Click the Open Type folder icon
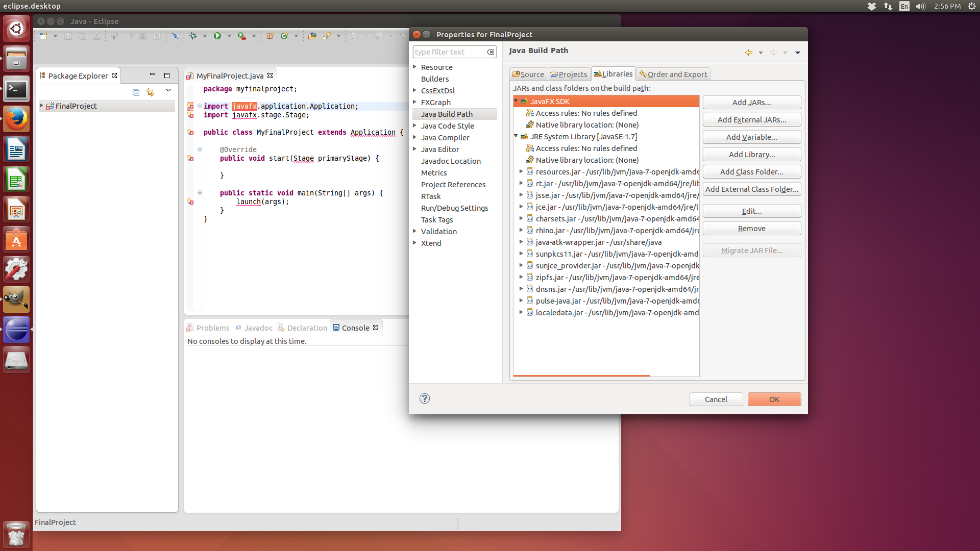 point(312,36)
